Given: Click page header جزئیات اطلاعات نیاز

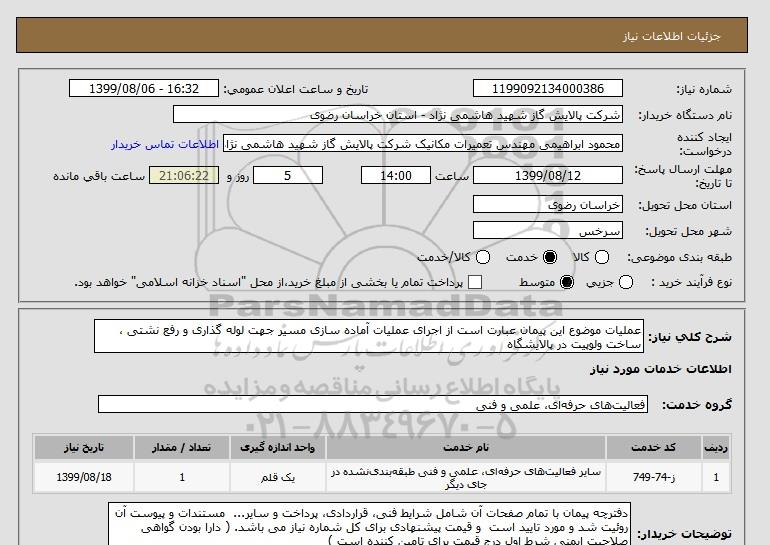Looking at the screenshot, I should click(671, 36).
